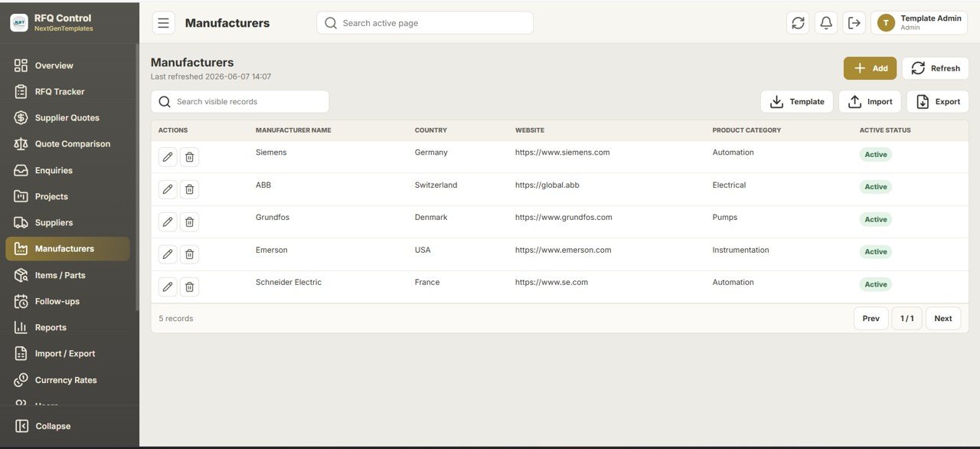The height and width of the screenshot is (449, 980).
Task: Click the Active badge for Siemens
Action: point(876,154)
